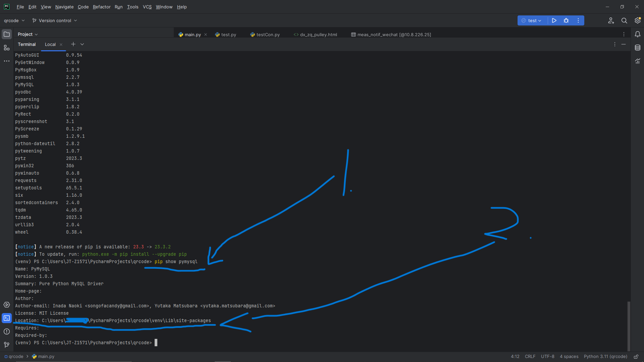Screen dimensions: 644x362
Task: Change file encoding UTF-8
Action: 547,357
